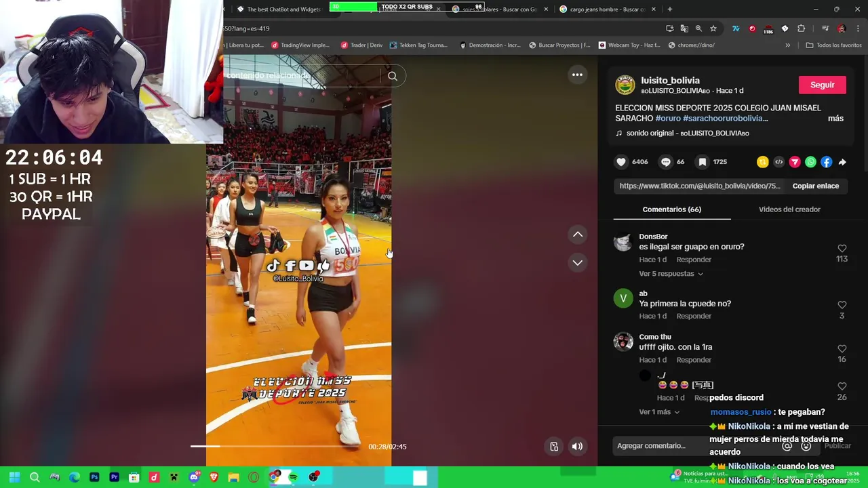
Task: Focus the 'Agregar comentario' field
Action: 694,446
